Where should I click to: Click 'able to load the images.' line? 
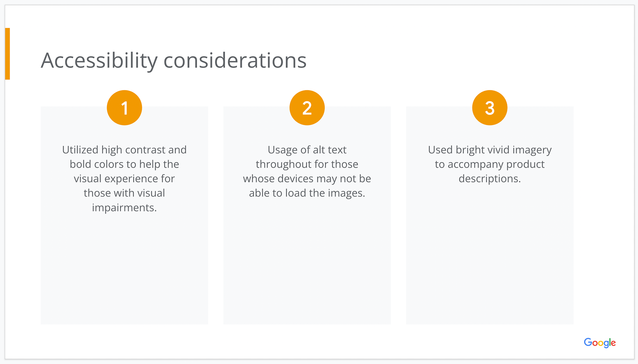click(307, 193)
